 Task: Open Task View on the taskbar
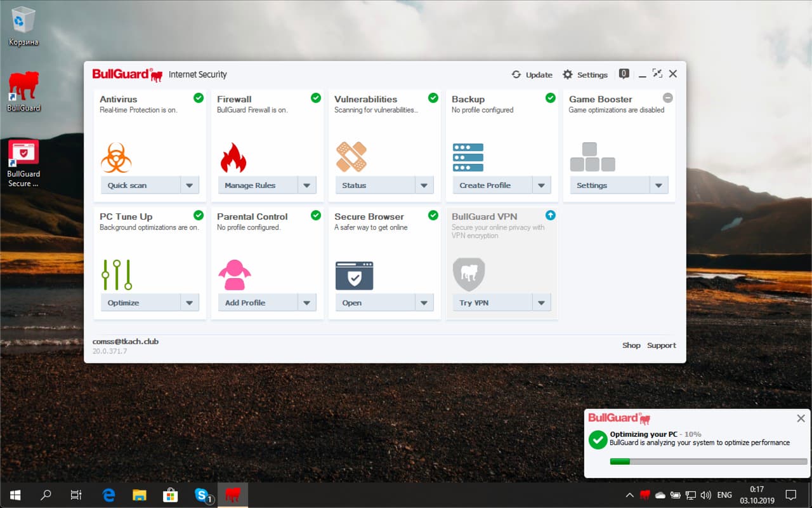click(x=76, y=495)
